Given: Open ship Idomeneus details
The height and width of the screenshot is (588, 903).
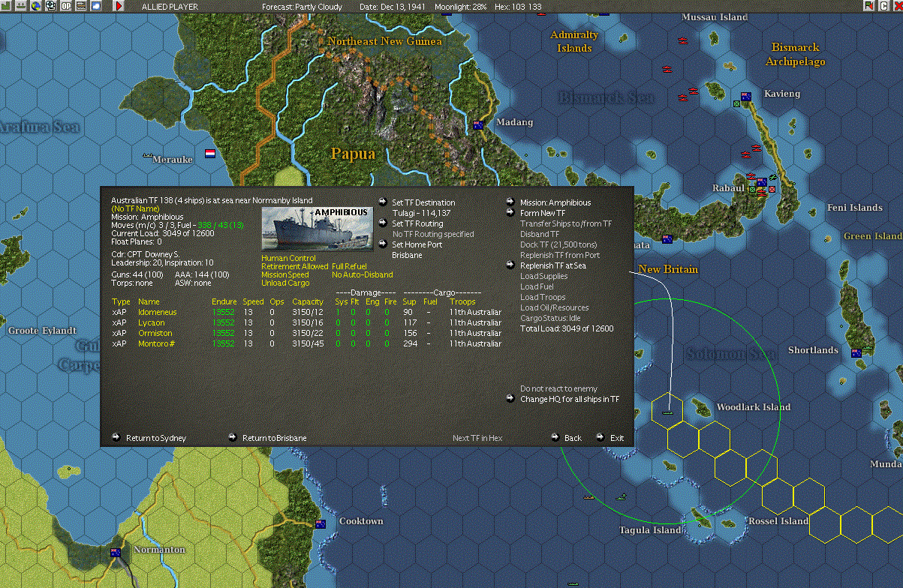Looking at the screenshot, I should coord(158,312).
